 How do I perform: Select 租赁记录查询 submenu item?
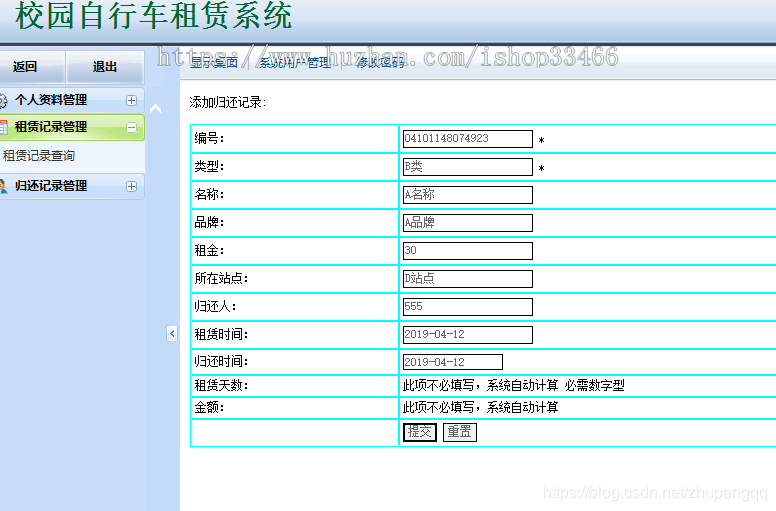click(x=39, y=156)
